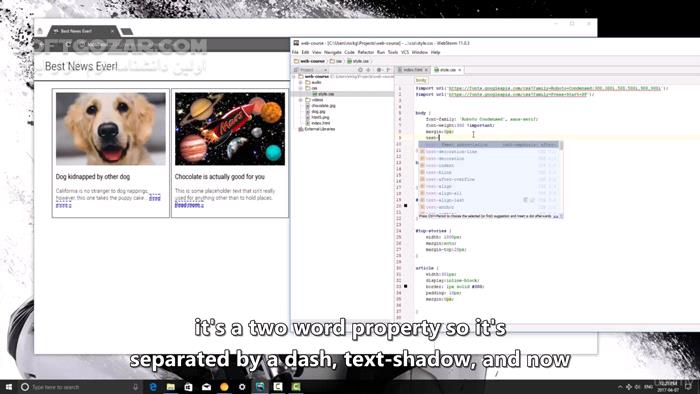Select text-decoration suggestion in autocomplete
This screenshot has width=700, height=394.
click(445, 159)
